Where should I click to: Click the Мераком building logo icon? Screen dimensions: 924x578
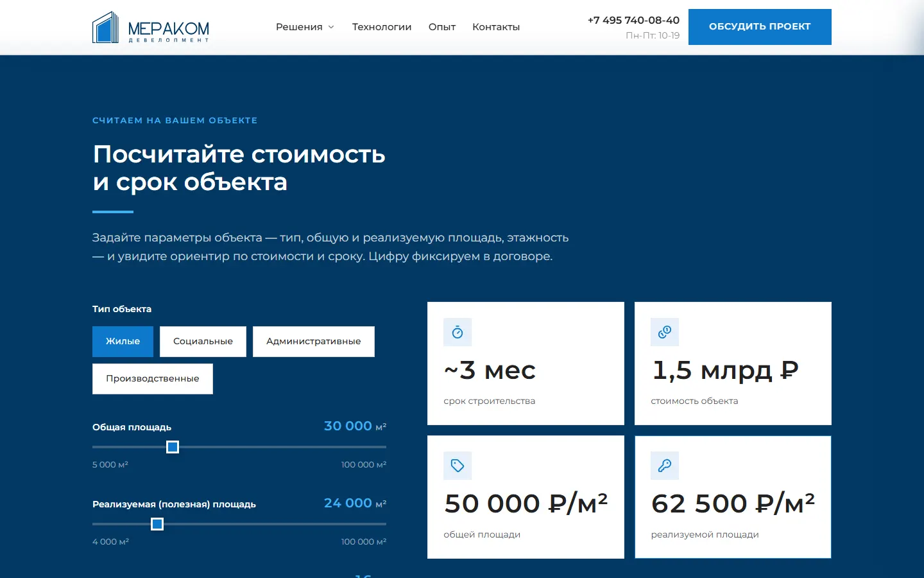(106, 27)
